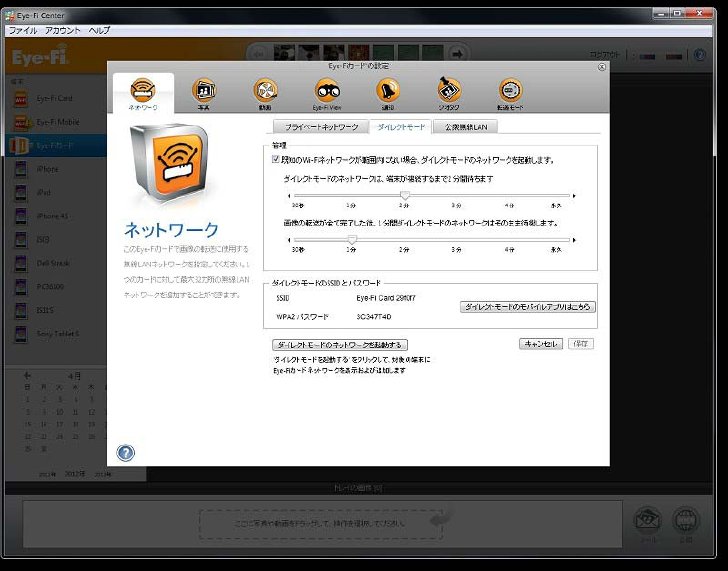Viewport: 728px width, 571px height.
Task: Switch to プライベートネットワーク tab
Action: [x=321, y=127]
